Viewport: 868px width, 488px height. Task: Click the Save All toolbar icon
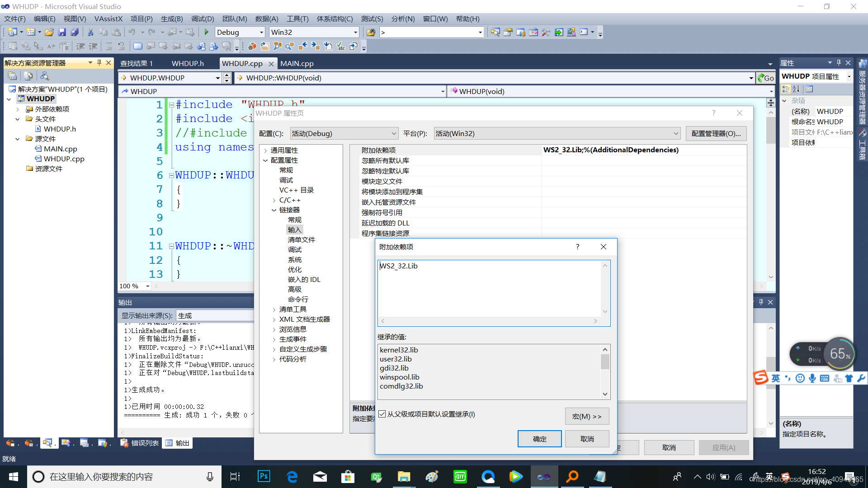coord(75,32)
